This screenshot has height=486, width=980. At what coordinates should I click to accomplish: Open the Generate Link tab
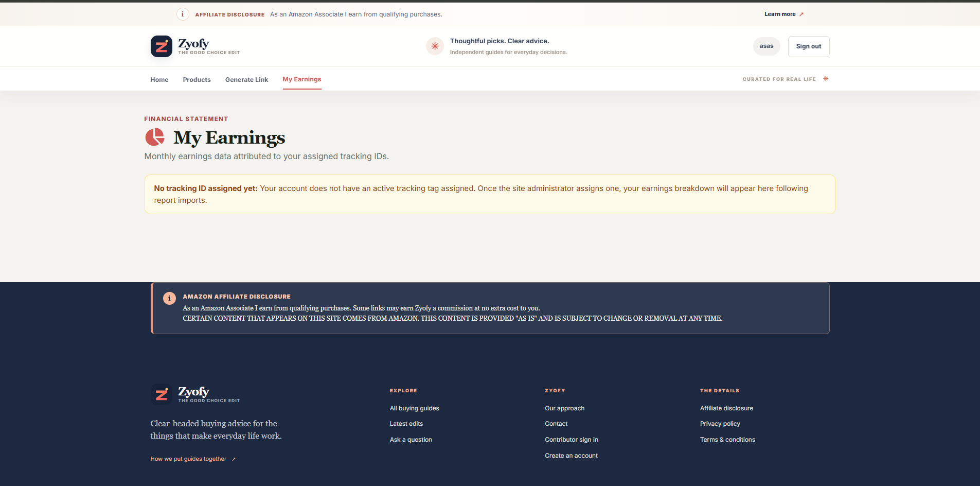point(246,79)
